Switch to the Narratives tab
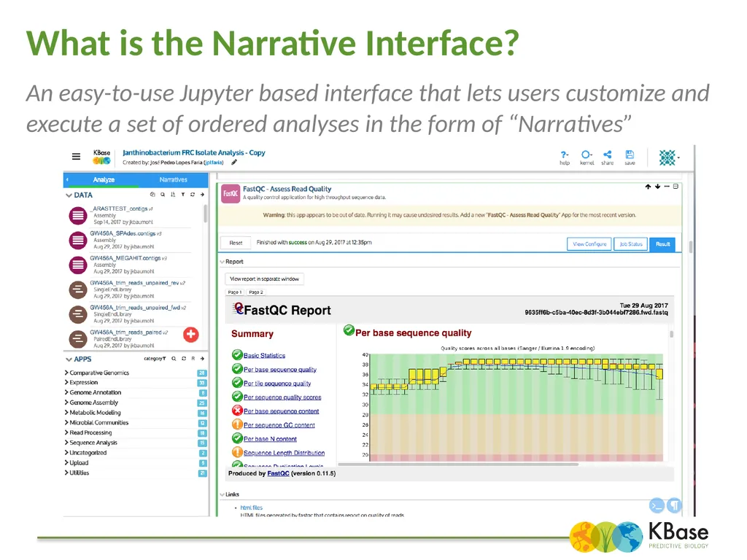The image size is (747, 560). tap(173, 180)
